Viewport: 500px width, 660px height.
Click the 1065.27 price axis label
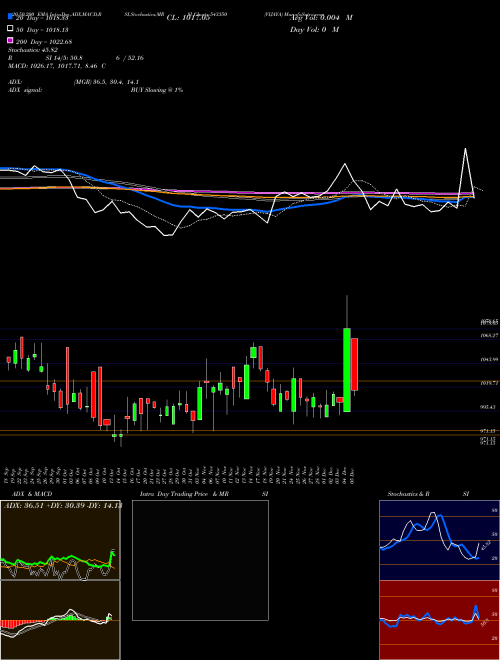point(490,336)
